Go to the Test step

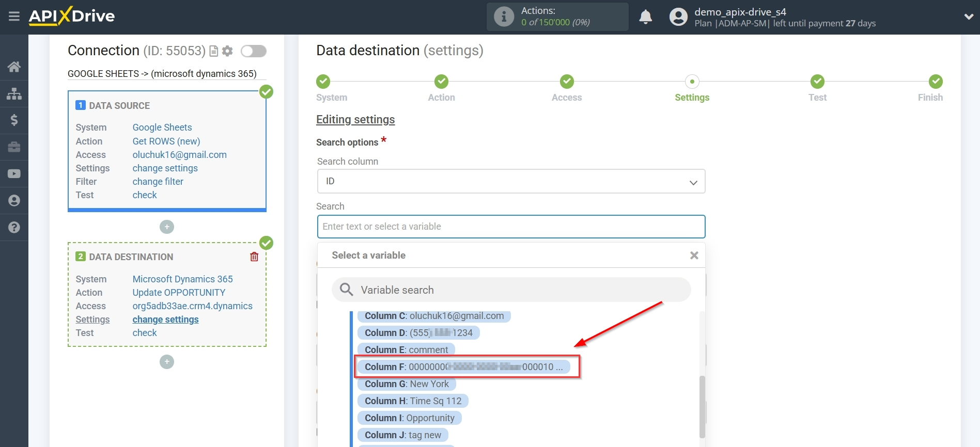pyautogui.click(x=817, y=82)
